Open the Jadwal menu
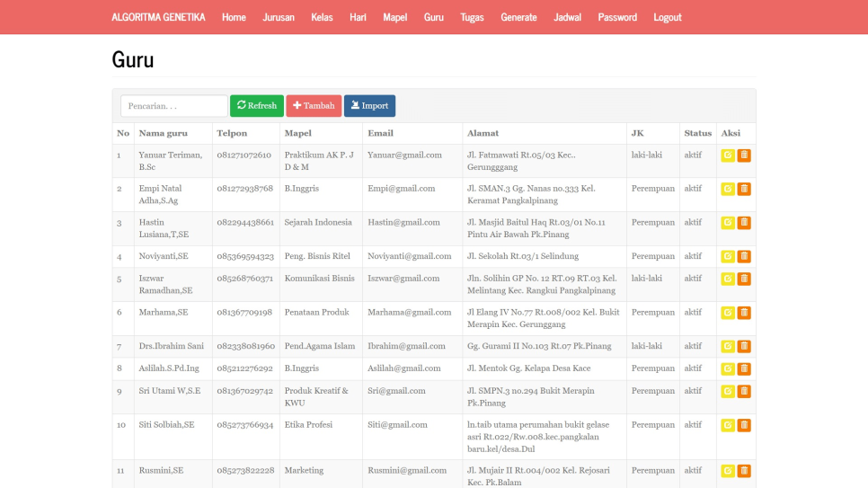 pos(567,17)
